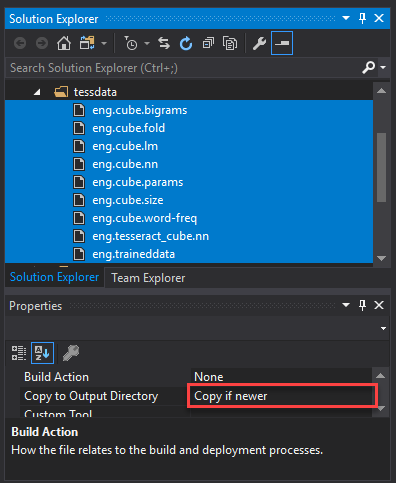Select eng.cube.bigrams file
Viewport: 396px width, 483px height.
click(140, 110)
